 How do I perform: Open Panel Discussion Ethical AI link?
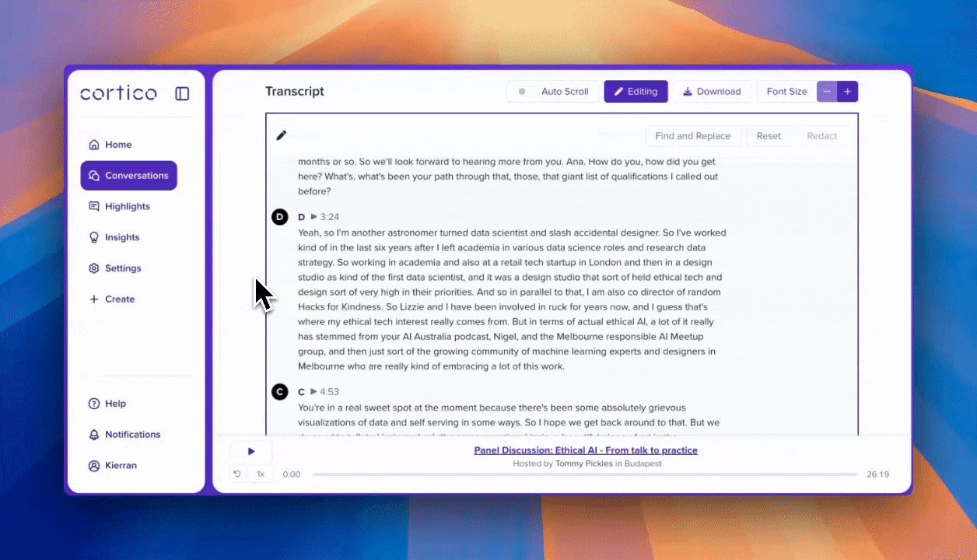click(x=585, y=450)
